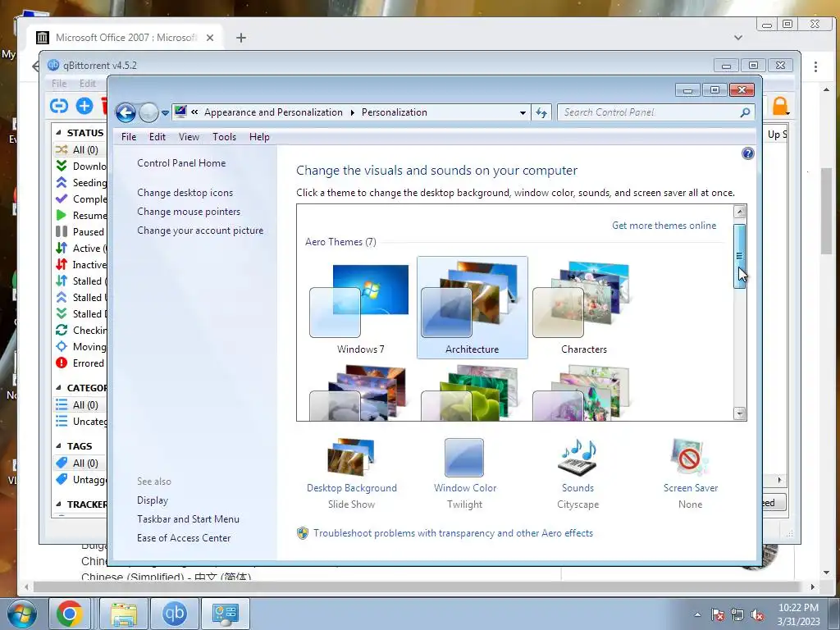The height and width of the screenshot is (630, 840).
Task: Open Change your account picture link
Action: [x=200, y=231]
